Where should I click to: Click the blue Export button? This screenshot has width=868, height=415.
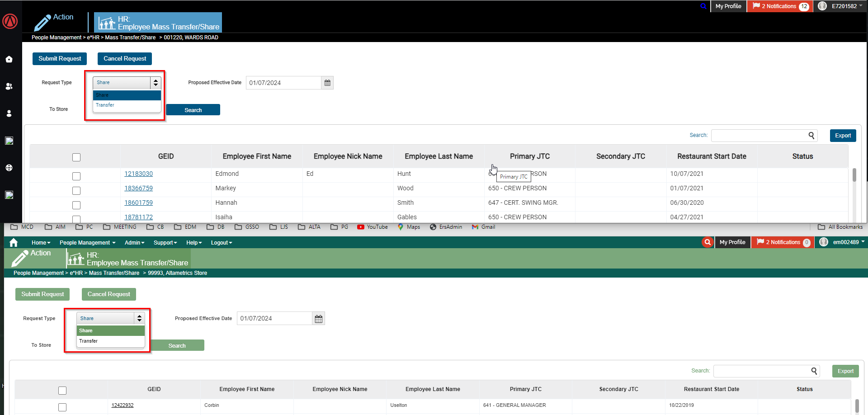[x=843, y=136]
